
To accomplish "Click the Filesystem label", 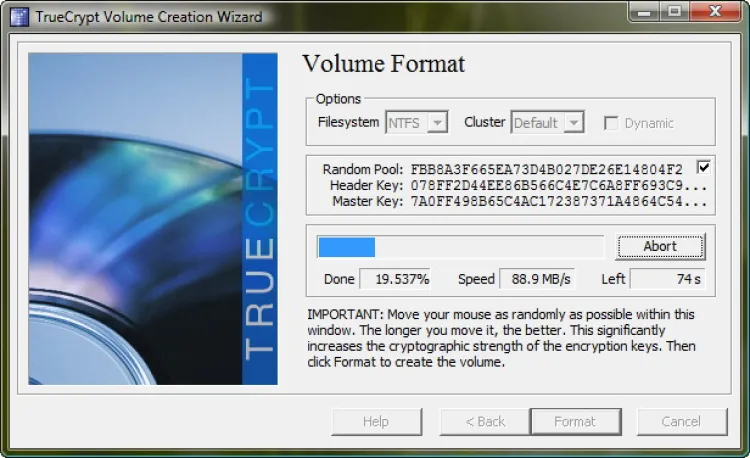I will tap(348, 122).
